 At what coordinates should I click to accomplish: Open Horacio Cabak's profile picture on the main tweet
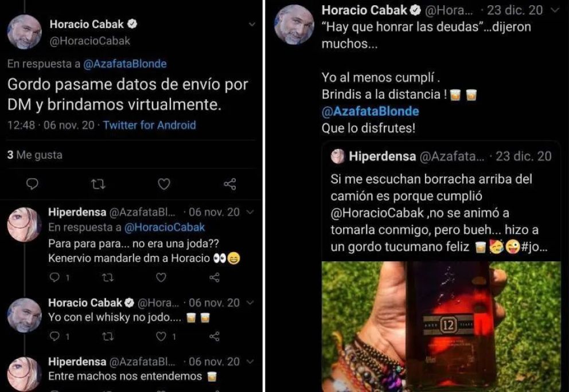[x=24, y=32]
